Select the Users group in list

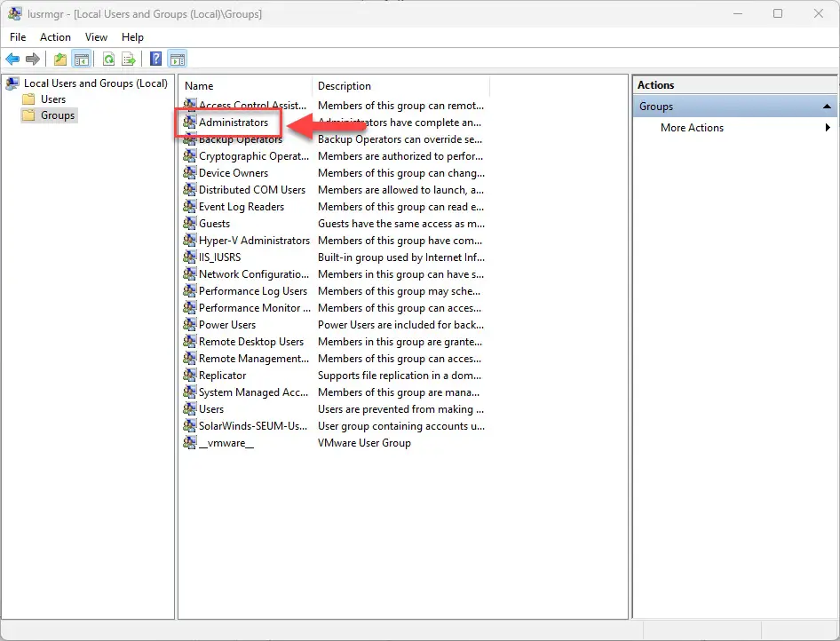211,409
